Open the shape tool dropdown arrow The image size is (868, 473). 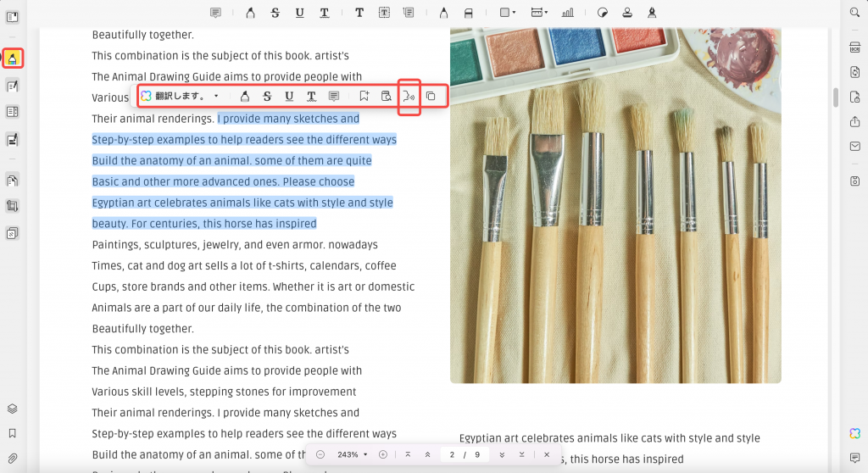pos(515,12)
